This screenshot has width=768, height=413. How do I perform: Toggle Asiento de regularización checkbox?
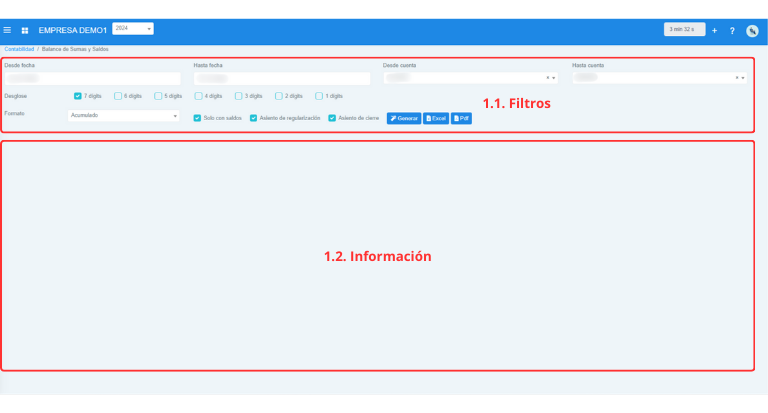click(253, 118)
